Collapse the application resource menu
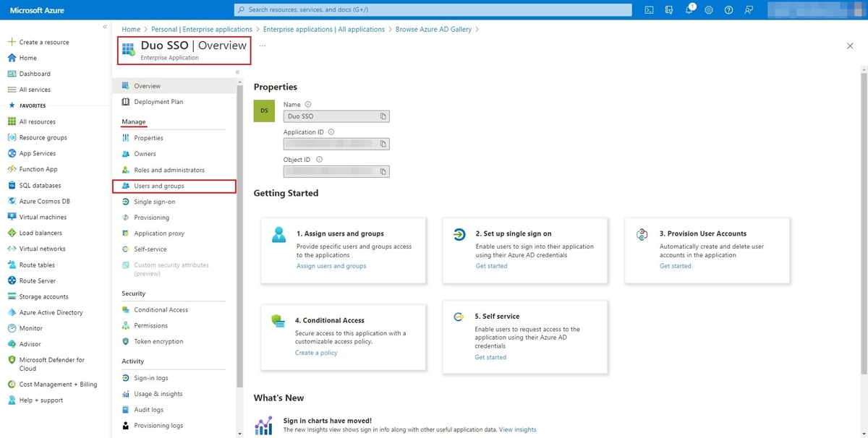Screen dimensions: 868x438 tap(237, 72)
